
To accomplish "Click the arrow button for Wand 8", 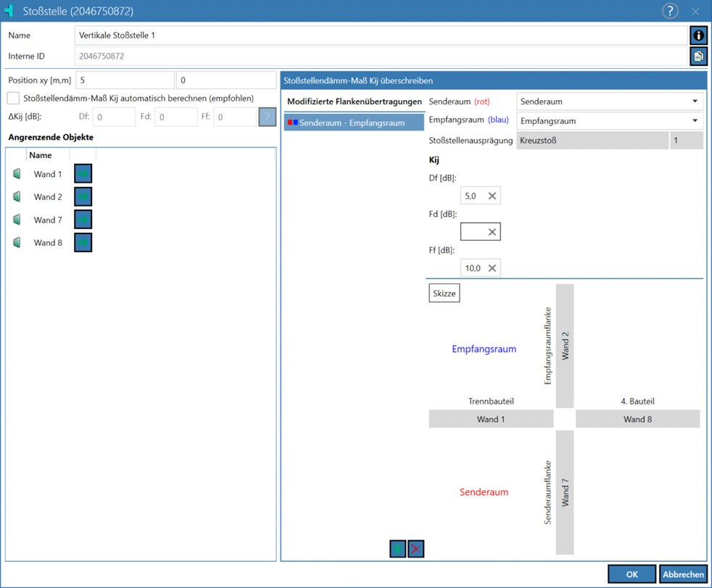I will click(x=83, y=242).
